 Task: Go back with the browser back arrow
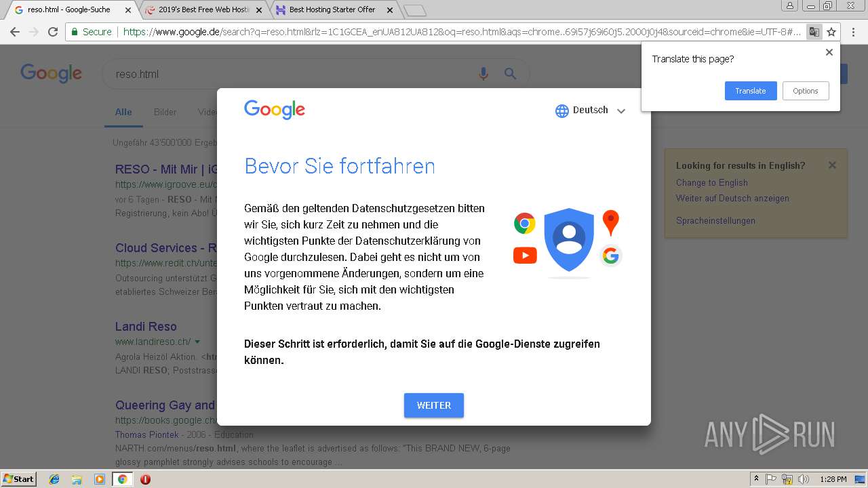(x=15, y=32)
